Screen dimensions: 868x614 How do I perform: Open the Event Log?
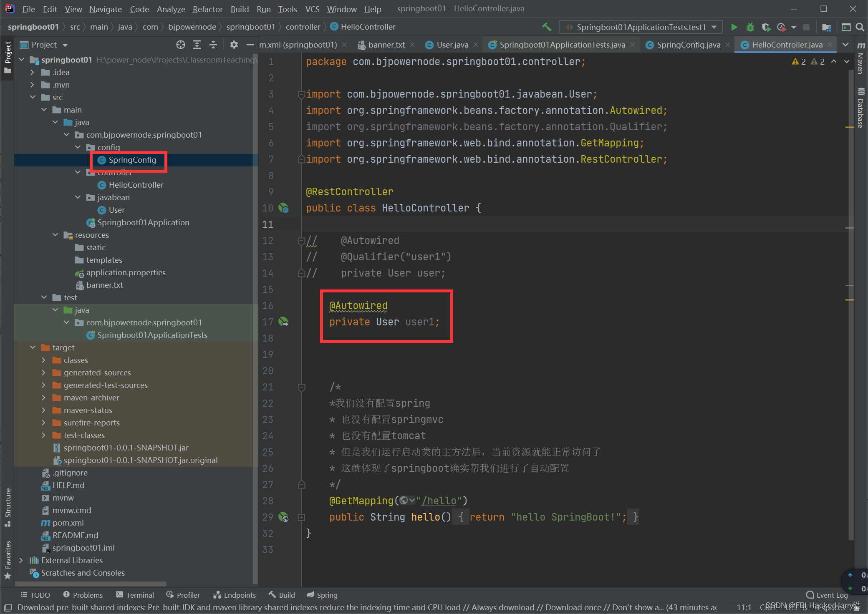coord(827,595)
